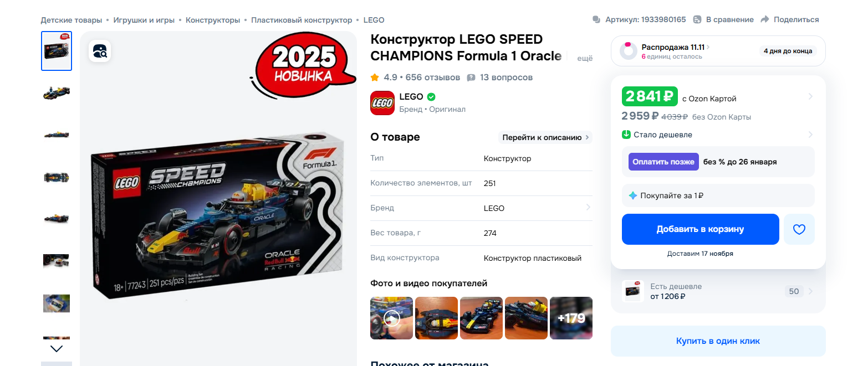Click Добавить в корзину button
The image size is (868, 366).
pos(700,229)
